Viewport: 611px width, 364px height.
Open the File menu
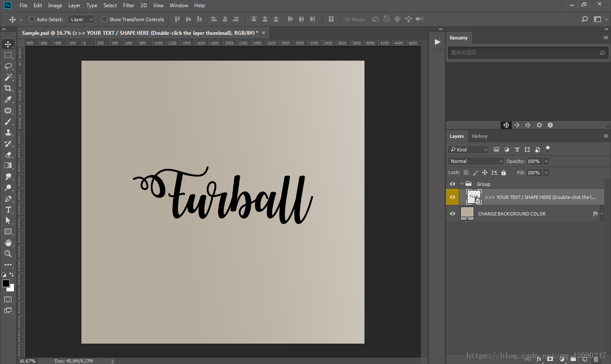[x=23, y=6]
